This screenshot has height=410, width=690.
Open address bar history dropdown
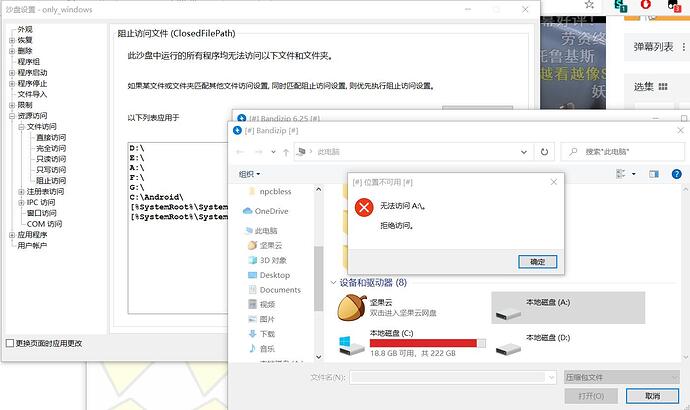(x=524, y=152)
